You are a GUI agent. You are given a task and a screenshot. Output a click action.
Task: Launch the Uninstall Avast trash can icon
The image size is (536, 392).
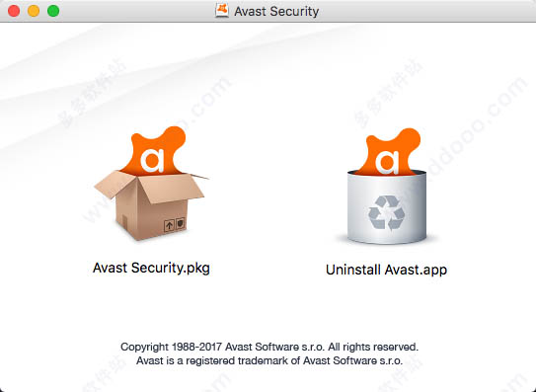(x=387, y=187)
